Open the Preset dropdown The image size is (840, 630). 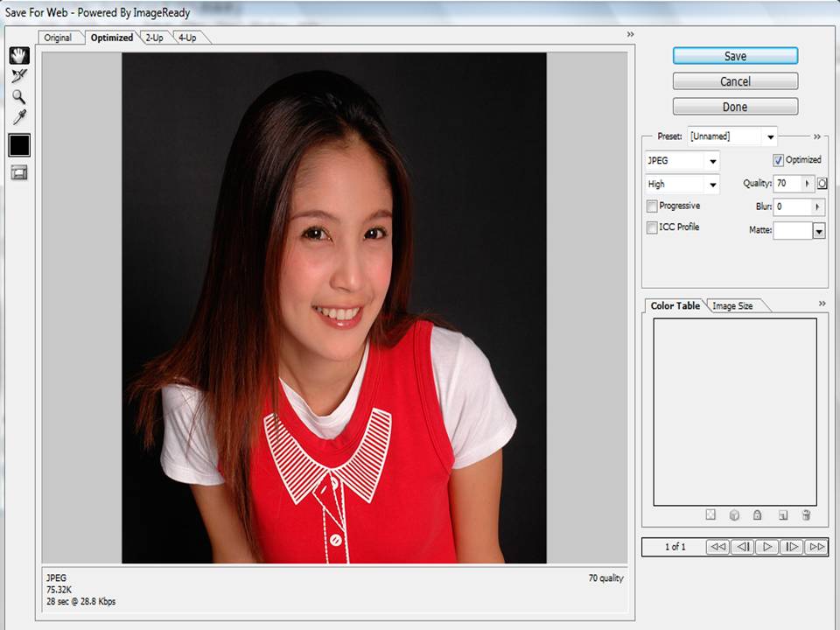tap(770, 136)
